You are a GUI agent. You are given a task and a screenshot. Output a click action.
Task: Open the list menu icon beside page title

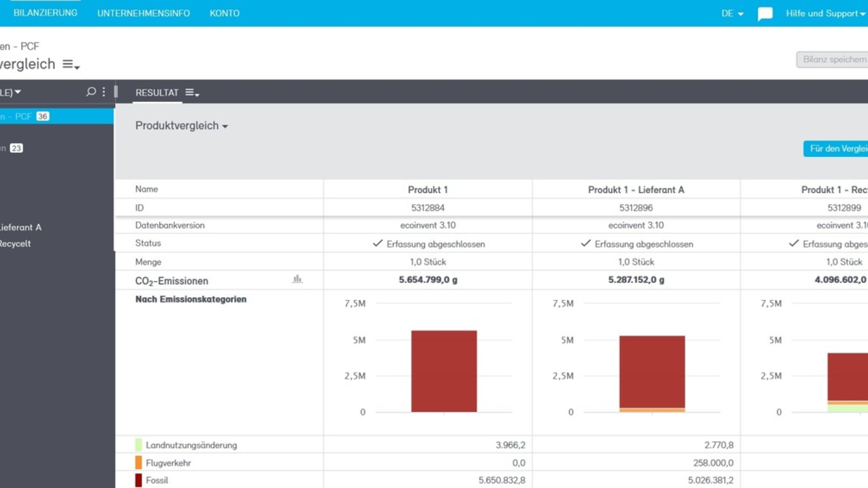click(70, 64)
